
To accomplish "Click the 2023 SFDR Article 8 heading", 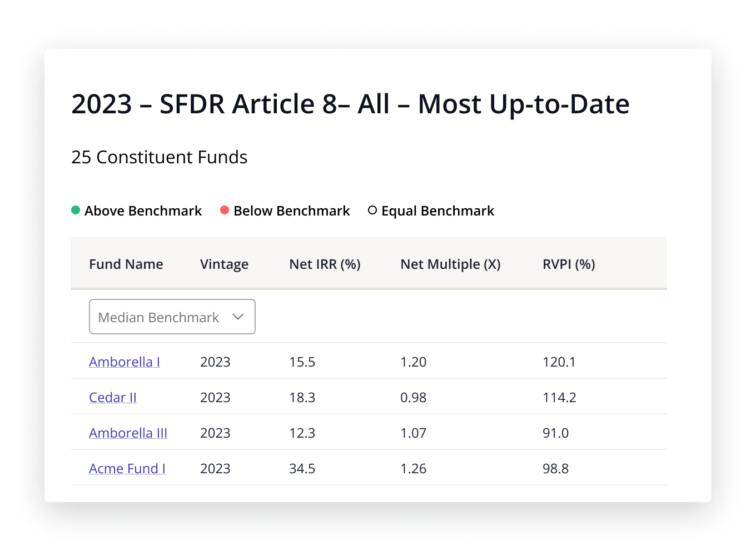I will [x=350, y=104].
